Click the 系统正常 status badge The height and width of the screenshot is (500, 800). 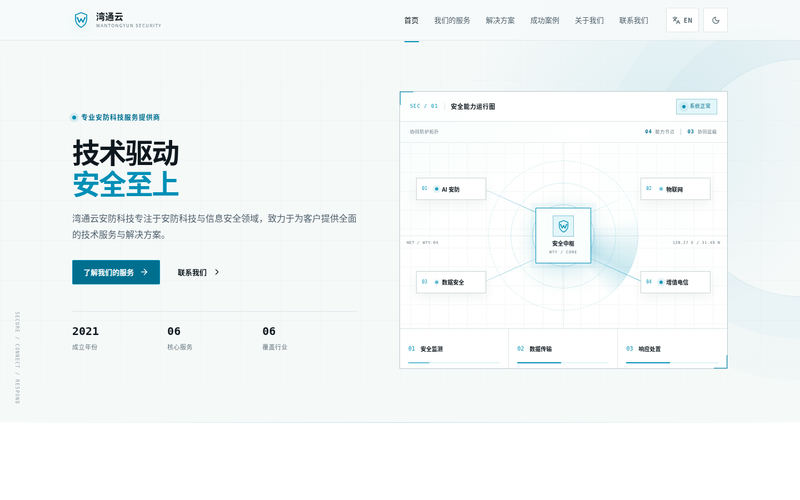[x=696, y=106]
